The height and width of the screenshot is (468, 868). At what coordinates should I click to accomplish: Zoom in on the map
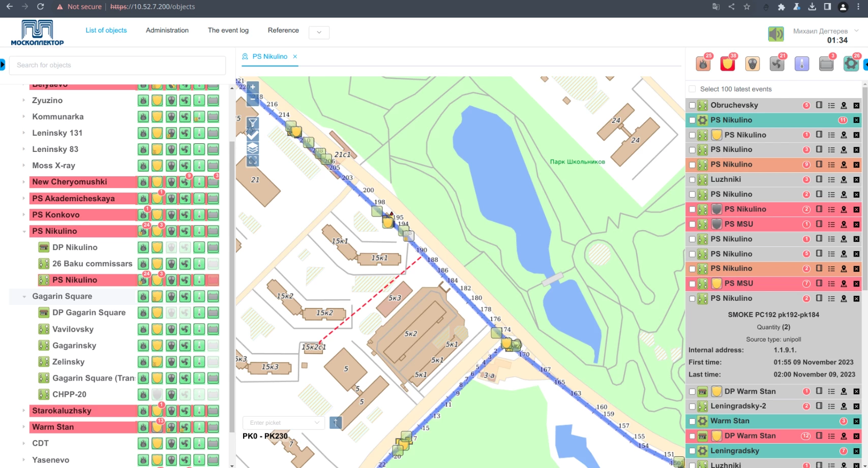click(253, 87)
